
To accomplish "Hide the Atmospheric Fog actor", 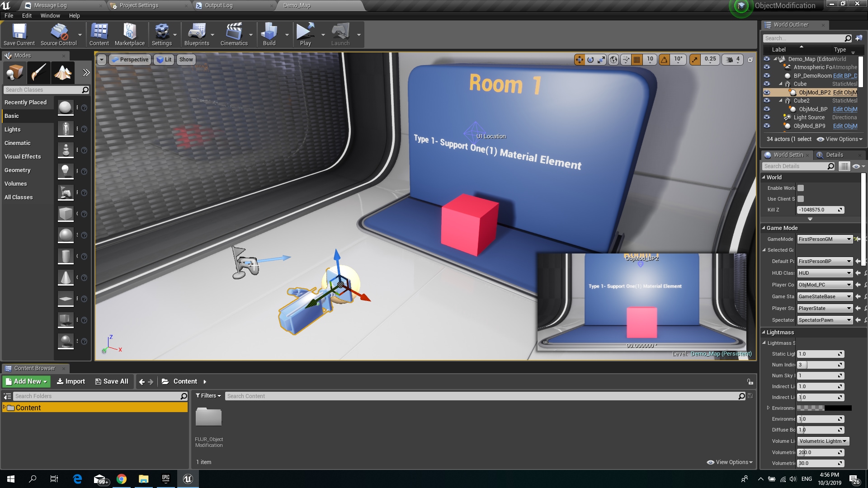I will [x=766, y=67].
